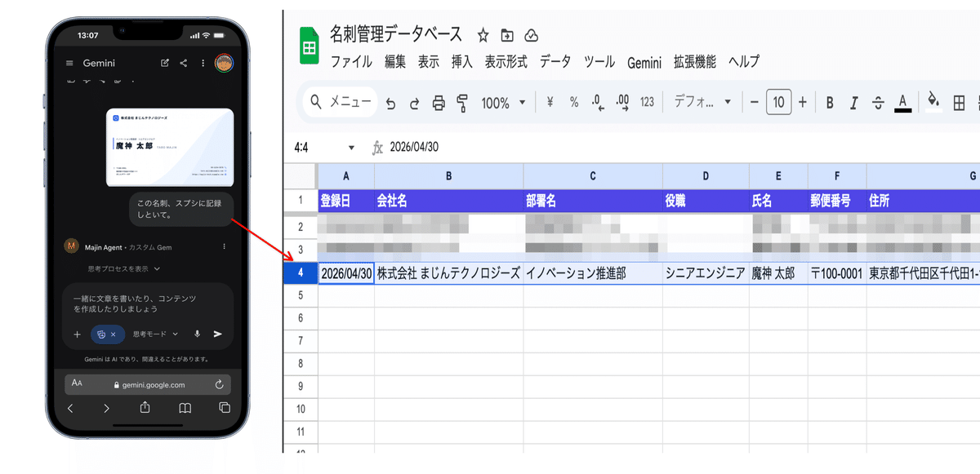This screenshot has width=980, height=474.
Task: Open the text color picker
Action: click(x=902, y=103)
